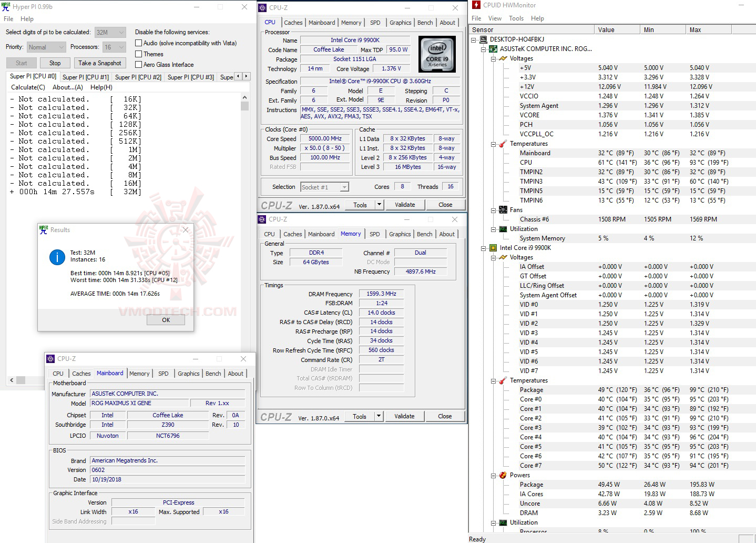Collapse the Intel Core i9 9900K tree node
Image resolution: width=756 pixels, height=543 pixels.
pyautogui.click(x=485, y=247)
